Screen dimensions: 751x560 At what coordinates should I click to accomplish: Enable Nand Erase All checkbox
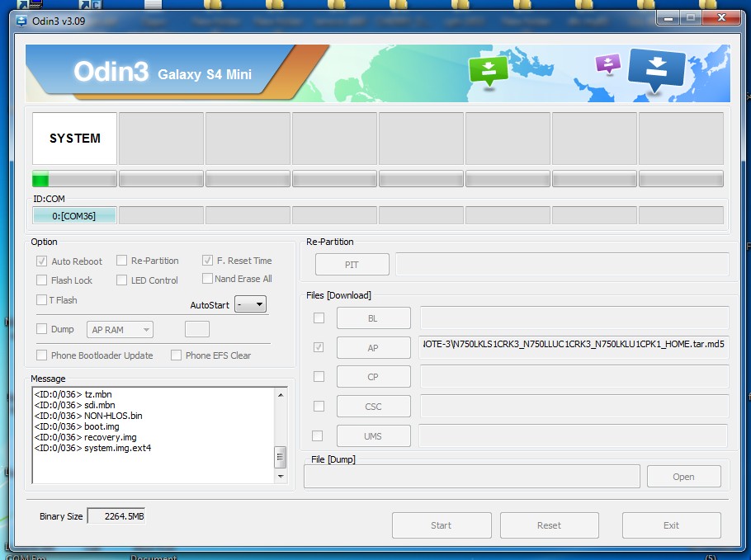pos(207,278)
